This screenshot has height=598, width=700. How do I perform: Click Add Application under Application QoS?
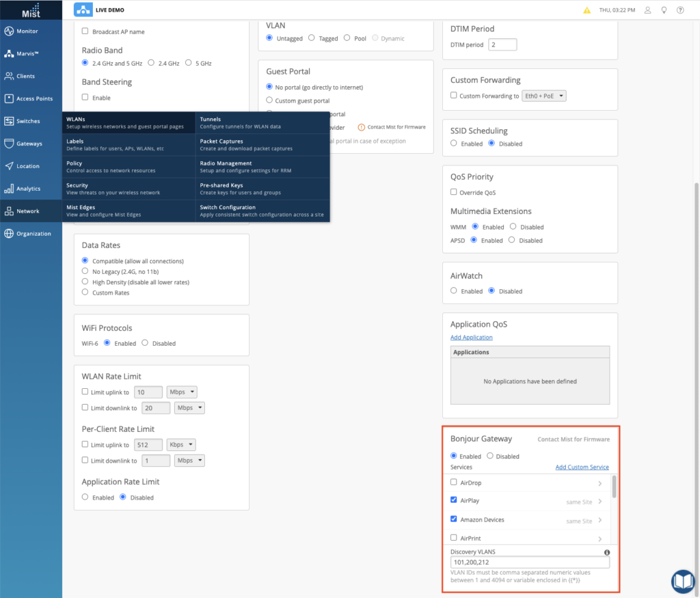click(471, 337)
